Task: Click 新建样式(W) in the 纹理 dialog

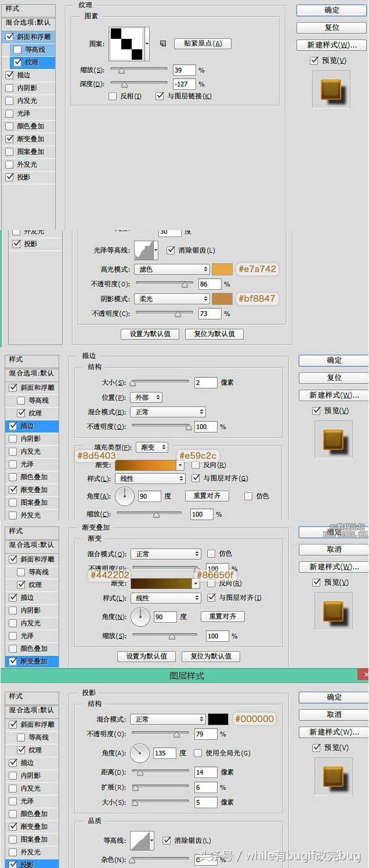Action: (332, 45)
